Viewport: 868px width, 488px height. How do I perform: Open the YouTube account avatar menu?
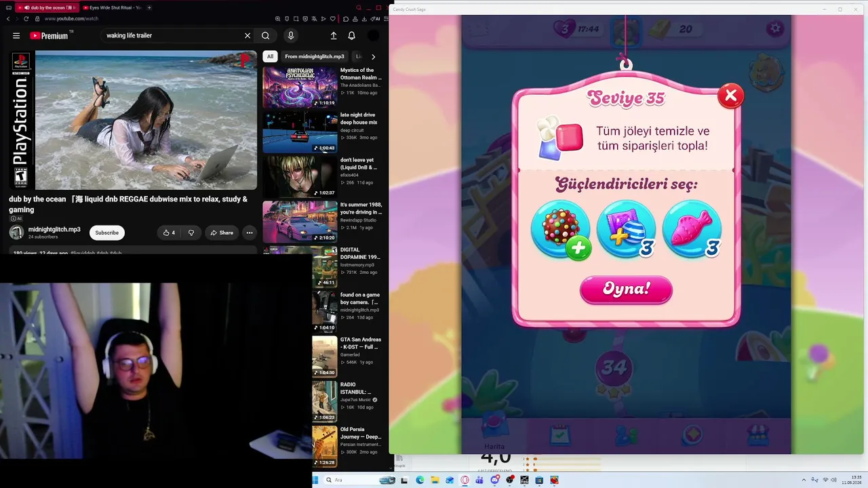373,35
